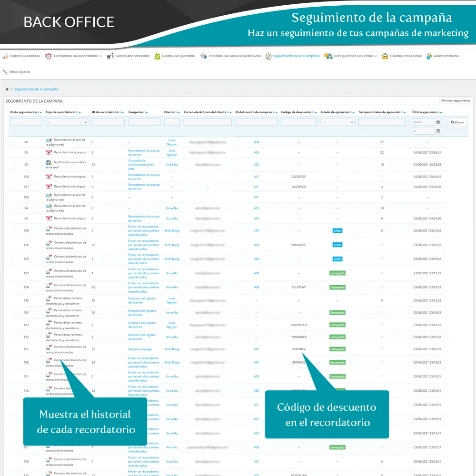This screenshot has width=476, height=476.
Task: Open the Cuadro de Mandos dashboard icon
Action: 4,56
